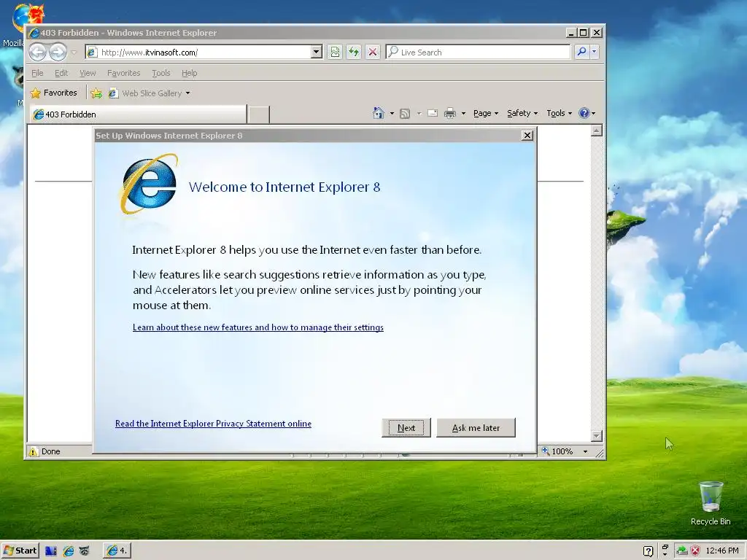The image size is (747, 560).
Task: Click the page scrollbar down arrow
Action: [x=597, y=436]
